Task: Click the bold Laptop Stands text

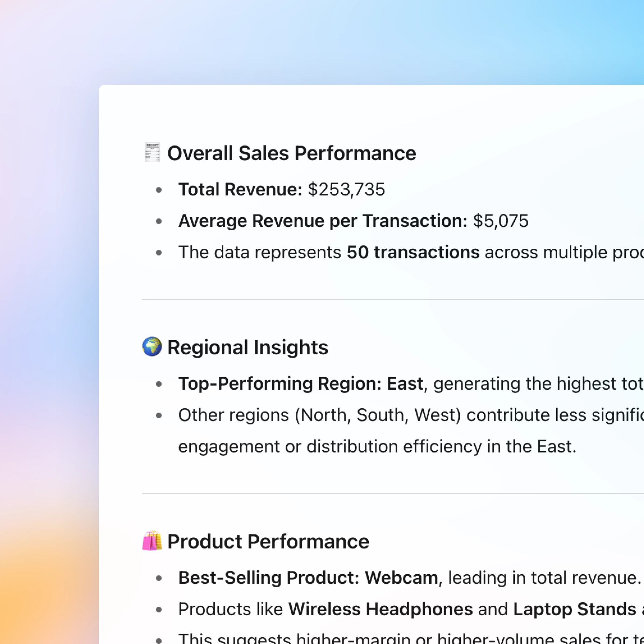Action: pyautogui.click(x=574, y=609)
